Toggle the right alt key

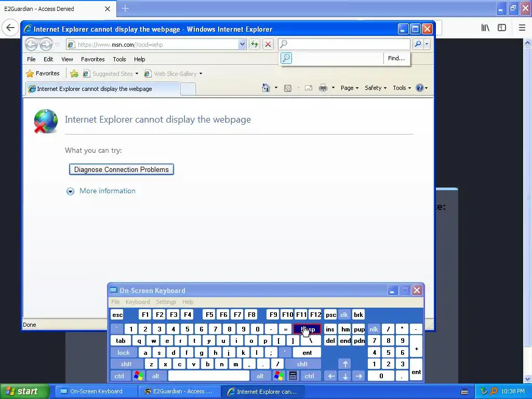point(260,376)
